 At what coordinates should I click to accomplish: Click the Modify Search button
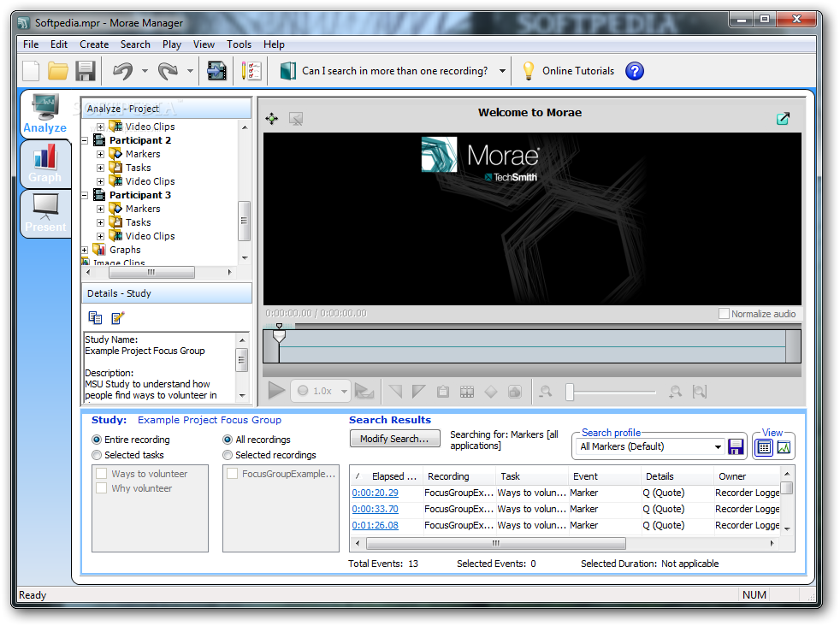(395, 439)
